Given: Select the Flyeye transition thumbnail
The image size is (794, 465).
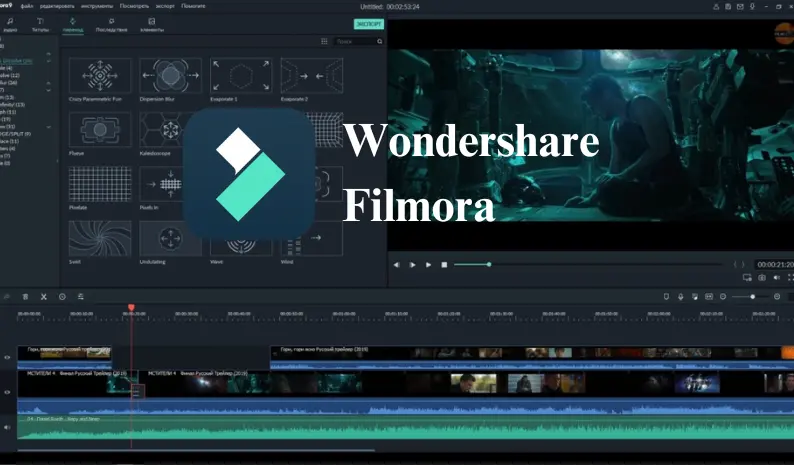Looking at the screenshot, I should (x=100, y=130).
